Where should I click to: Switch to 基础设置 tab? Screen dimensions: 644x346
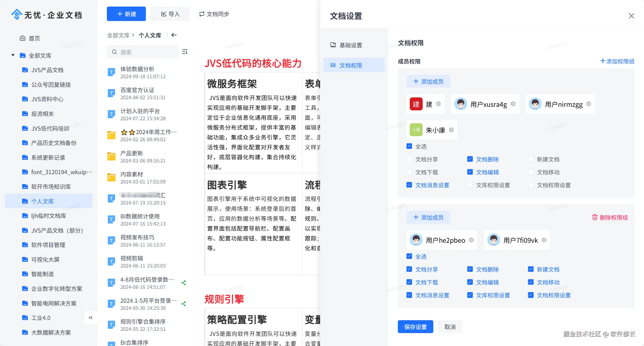coord(350,45)
